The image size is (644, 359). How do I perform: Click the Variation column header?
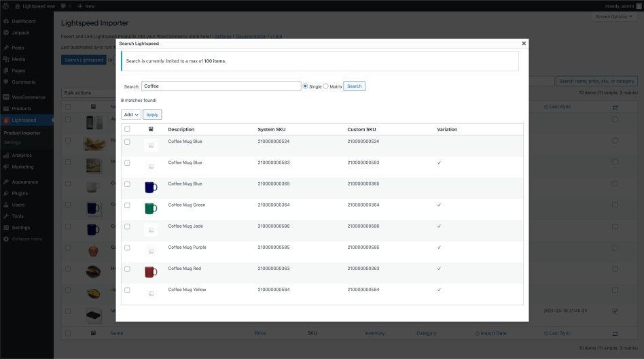tap(447, 129)
